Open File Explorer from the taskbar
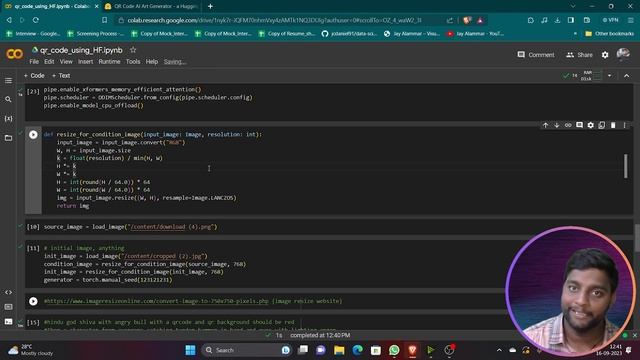The width and height of the screenshot is (640, 360). click(339, 350)
